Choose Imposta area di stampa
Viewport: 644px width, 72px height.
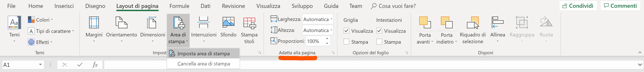coord(203,53)
